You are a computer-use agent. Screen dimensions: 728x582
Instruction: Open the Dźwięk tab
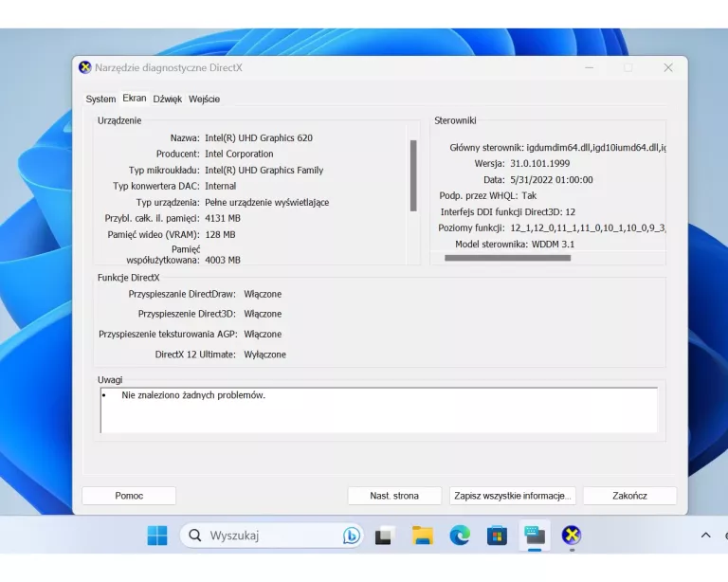pos(168,99)
